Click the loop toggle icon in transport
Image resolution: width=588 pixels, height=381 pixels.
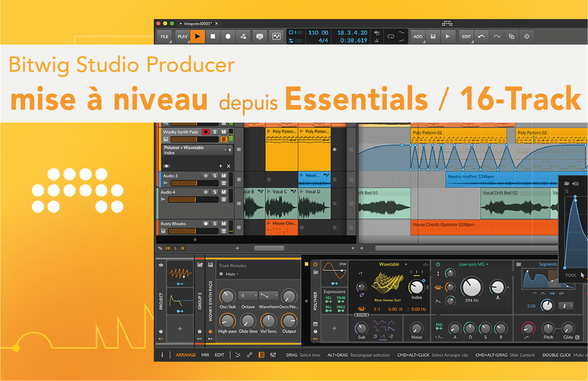click(391, 36)
